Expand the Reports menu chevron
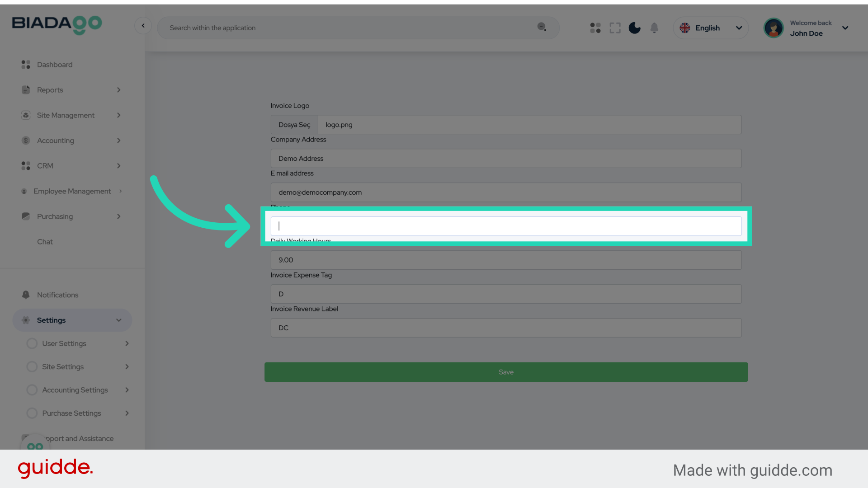This screenshot has width=868, height=488. [119, 90]
